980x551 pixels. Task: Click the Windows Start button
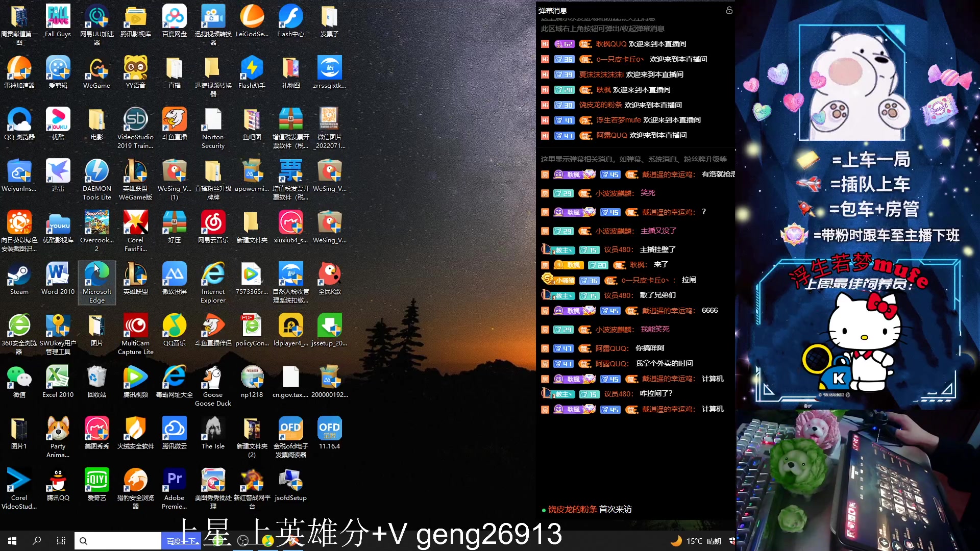[x=12, y=541]
